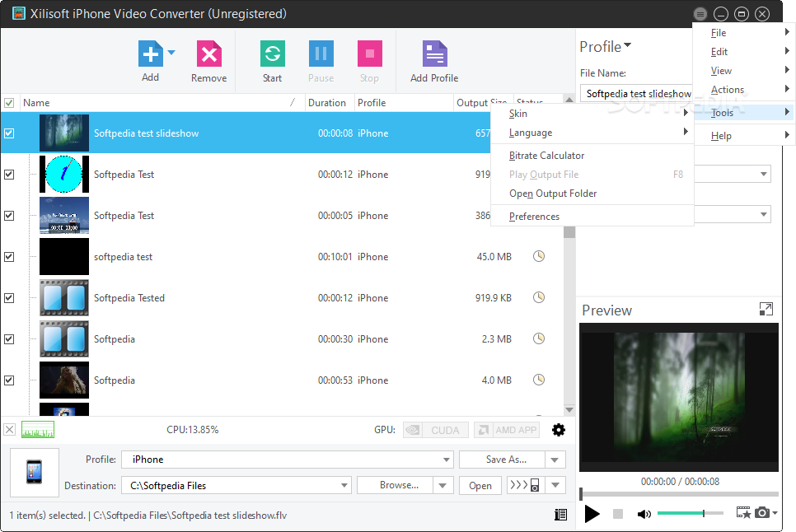The width and height of the screenshot is (796, 532).
Task: Uncheck the Softpedia Tested checkbox
Action: click(9, 297)
